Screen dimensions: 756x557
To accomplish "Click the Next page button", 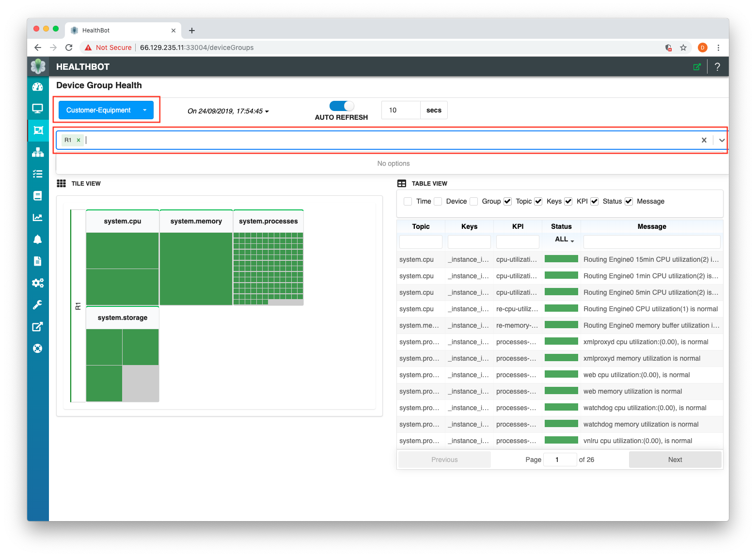I will click(675, 460).
